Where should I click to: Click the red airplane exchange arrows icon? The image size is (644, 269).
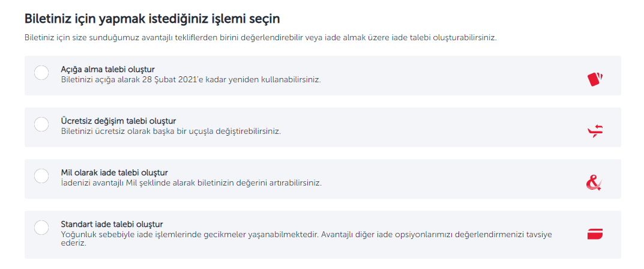click(595, 131)
